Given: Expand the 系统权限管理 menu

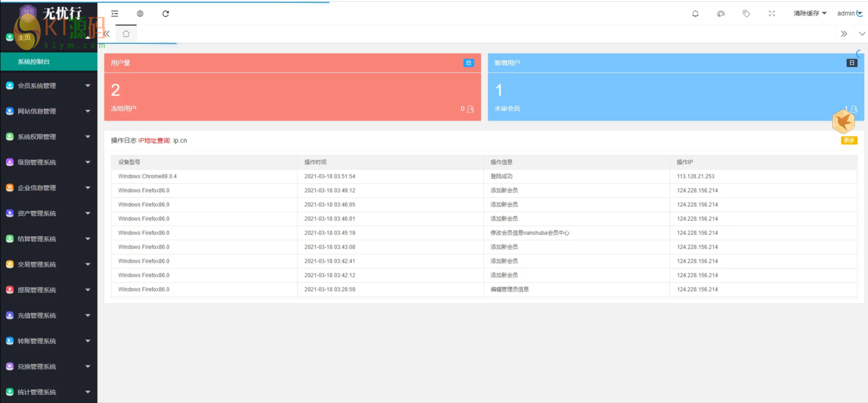Looking at the screenshot, I should point(49,137).
